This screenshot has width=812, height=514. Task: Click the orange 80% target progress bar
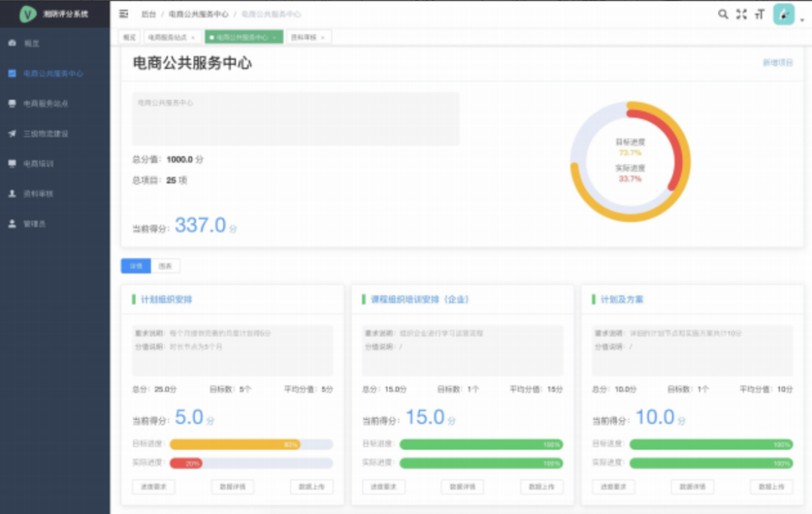(x=235, y=445)
